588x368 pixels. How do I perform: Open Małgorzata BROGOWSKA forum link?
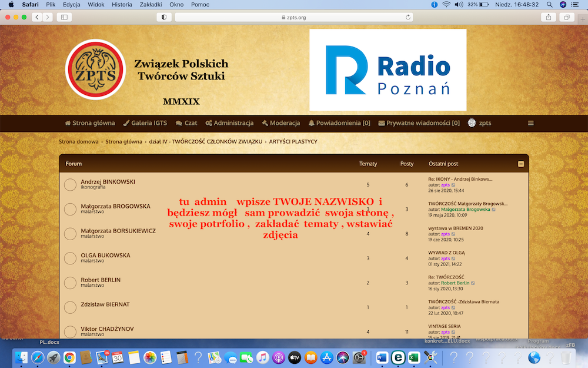(x=115, y=206)
